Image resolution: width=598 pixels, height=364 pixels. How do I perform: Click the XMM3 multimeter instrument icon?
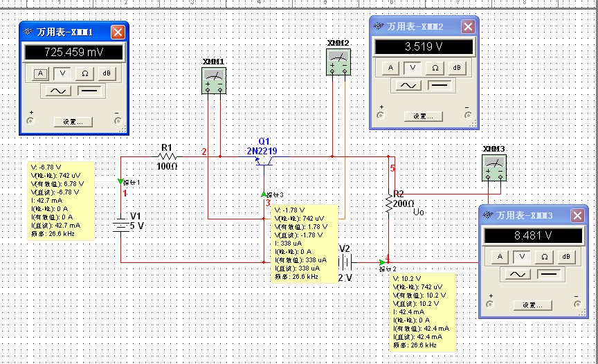click(x=494, y=167)
